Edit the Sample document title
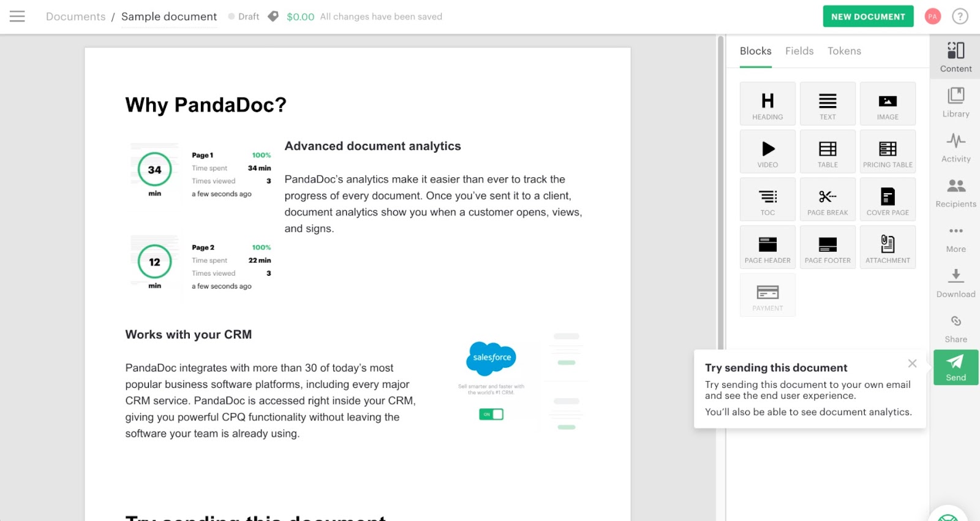980x521 pixels. click(x=169, y=17)
